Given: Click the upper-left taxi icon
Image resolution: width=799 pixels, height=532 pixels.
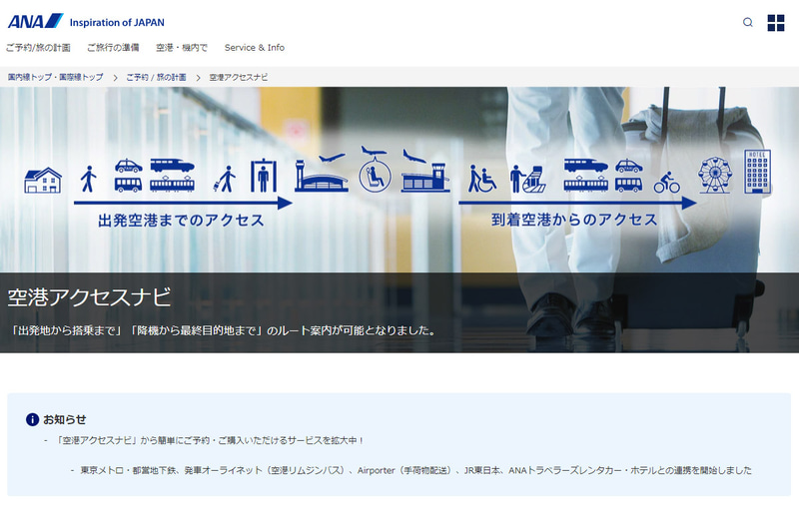Looking at the screenshot, I should coord(129,166).
